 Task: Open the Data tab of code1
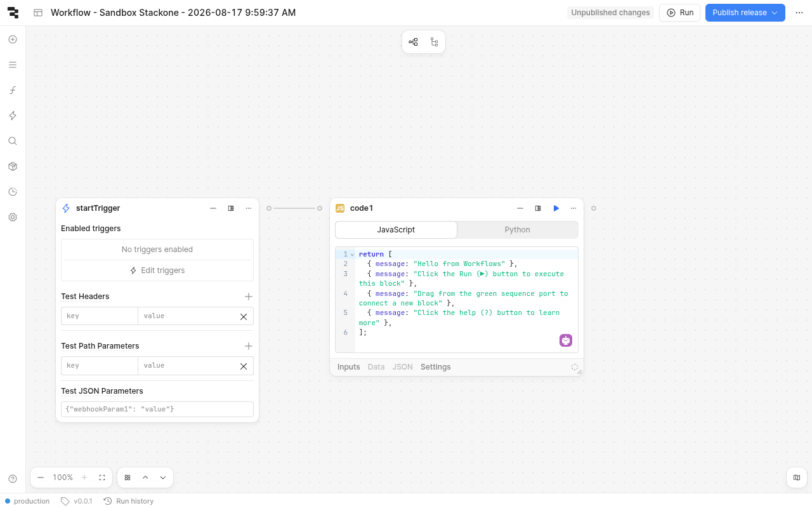point(376,367)
